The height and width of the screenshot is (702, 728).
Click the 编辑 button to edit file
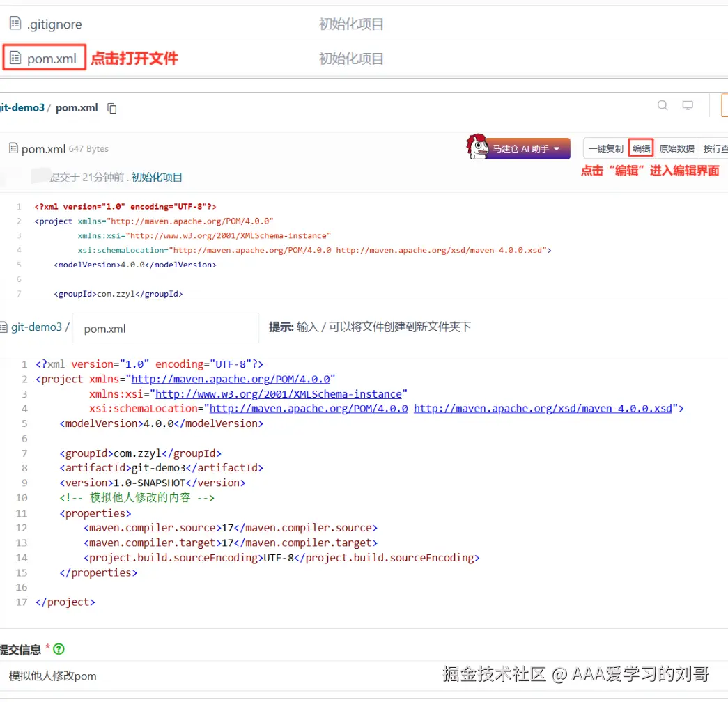click(641, 148)
